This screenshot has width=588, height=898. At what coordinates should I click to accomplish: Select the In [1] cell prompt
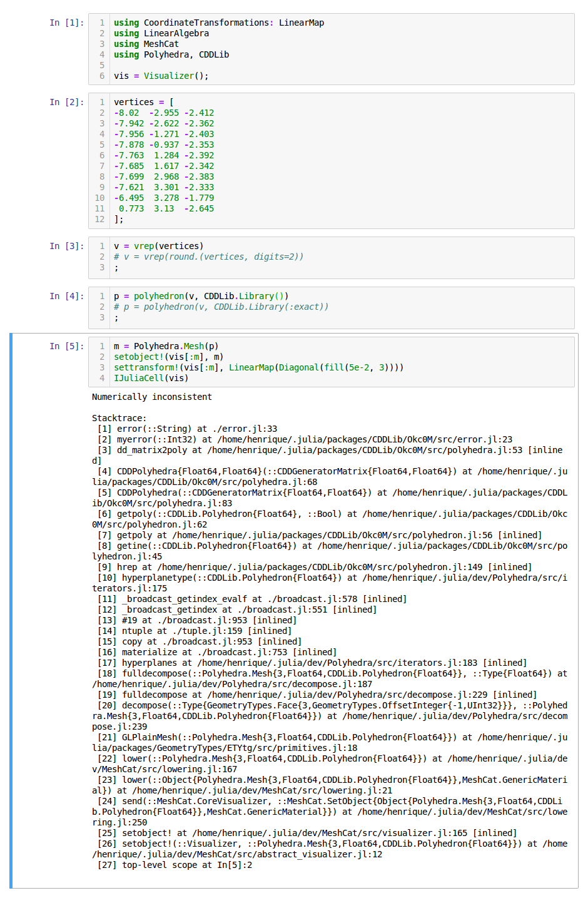coord(66,23)
